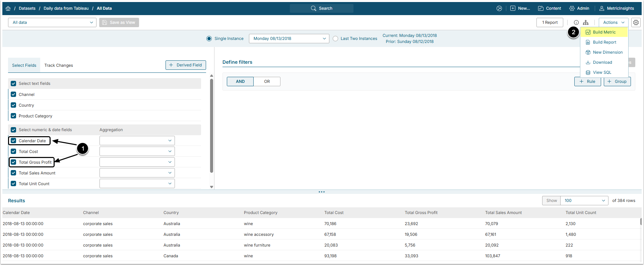This screenshot has width=644, height=265.
Task: Open aggregation dropdown for Total Cost
Action: tap(137, 152)
